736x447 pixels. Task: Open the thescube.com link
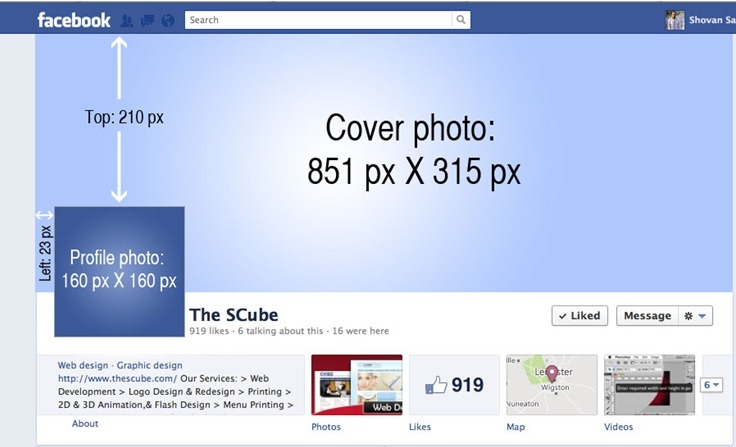click(x=117, y=378)
